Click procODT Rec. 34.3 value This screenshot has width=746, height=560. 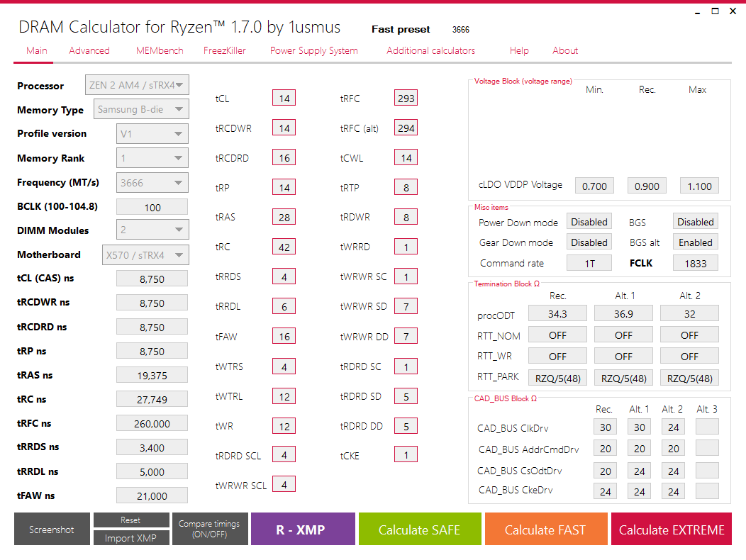click(557, 314)
